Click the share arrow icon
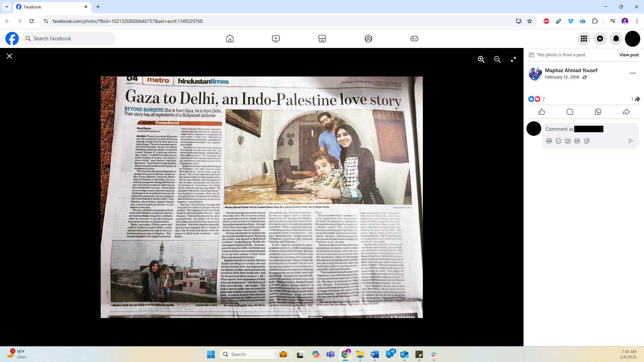Screen dimensions: 644x362 click(x=626, y=112)
